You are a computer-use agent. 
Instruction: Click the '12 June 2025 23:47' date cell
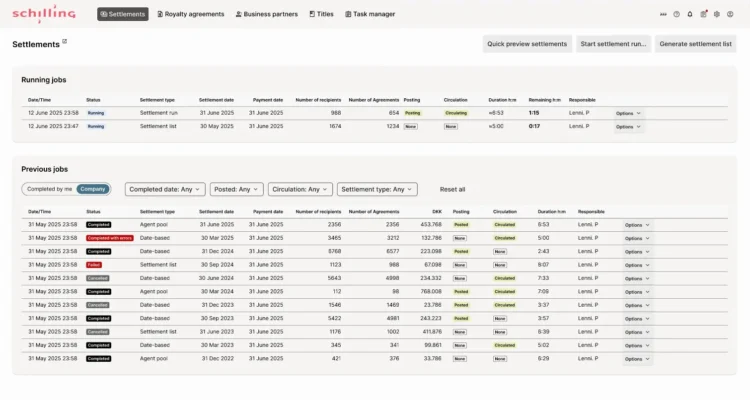[x=53, y=126]
